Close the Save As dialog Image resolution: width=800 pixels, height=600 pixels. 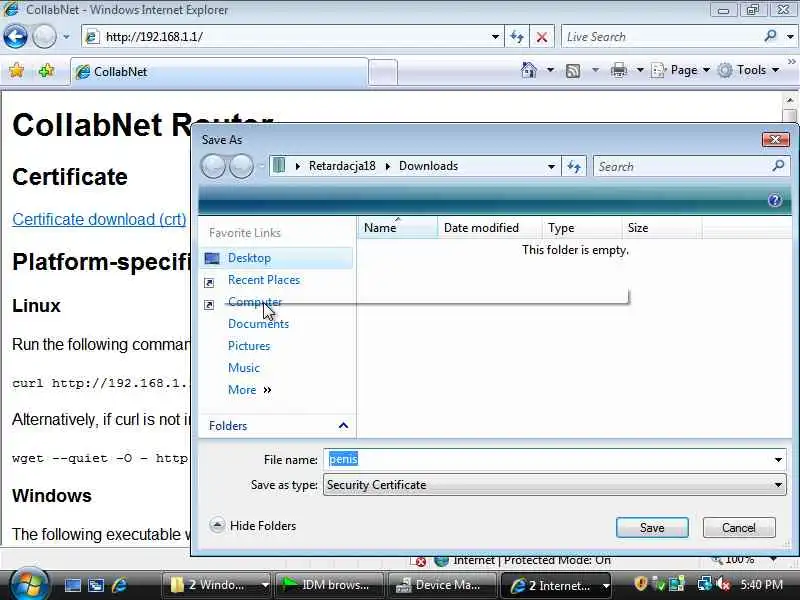pyautogui.click(x=775, y=139)
